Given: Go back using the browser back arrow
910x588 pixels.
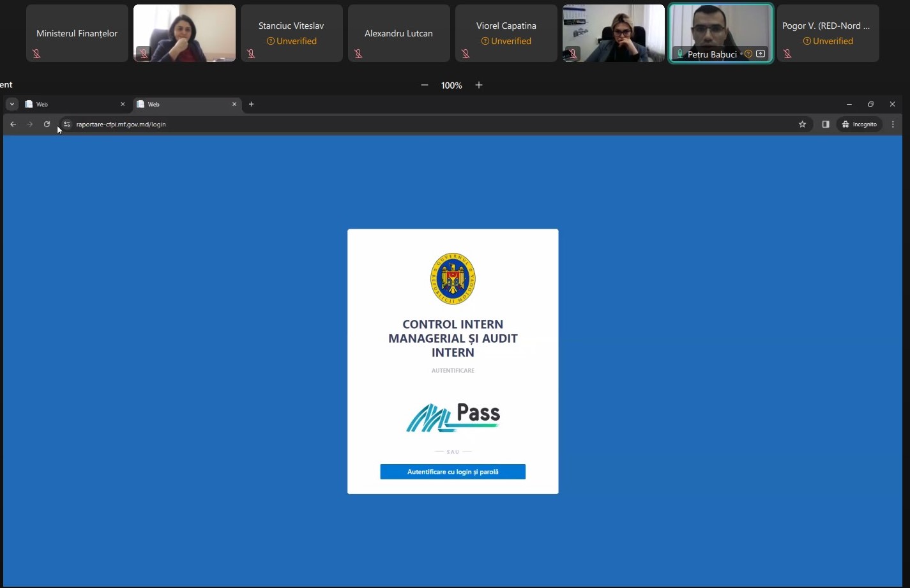Looking at the screenshot, I should (13, 124).
